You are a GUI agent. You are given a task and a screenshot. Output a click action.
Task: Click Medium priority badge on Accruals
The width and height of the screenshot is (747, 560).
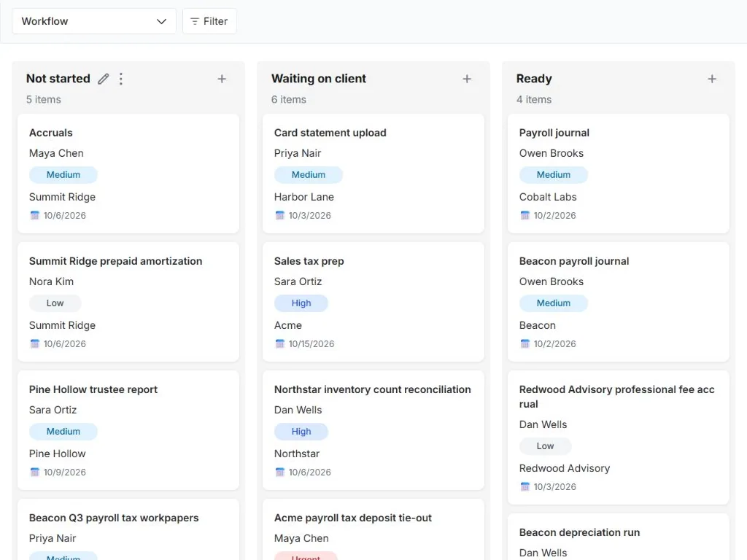63,175
